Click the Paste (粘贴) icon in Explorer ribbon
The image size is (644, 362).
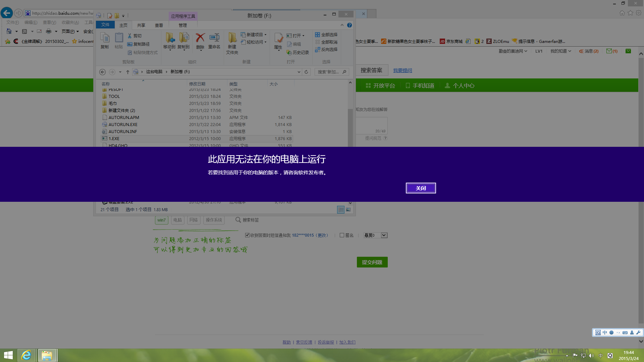tap(119, 41)
